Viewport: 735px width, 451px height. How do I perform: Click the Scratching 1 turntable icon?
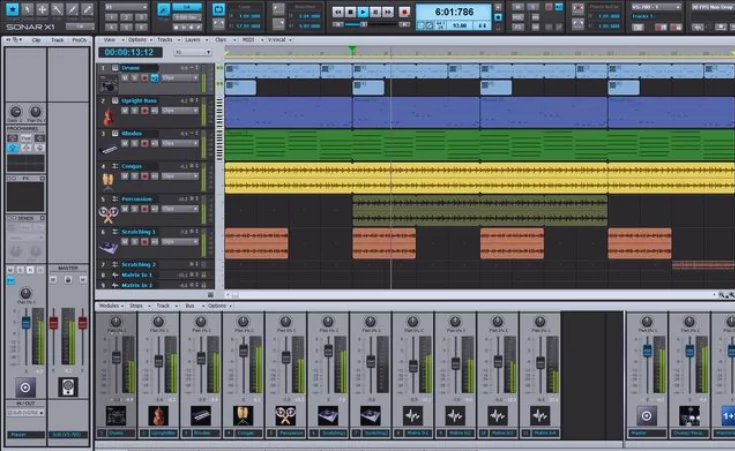click(x=108, y=247)
